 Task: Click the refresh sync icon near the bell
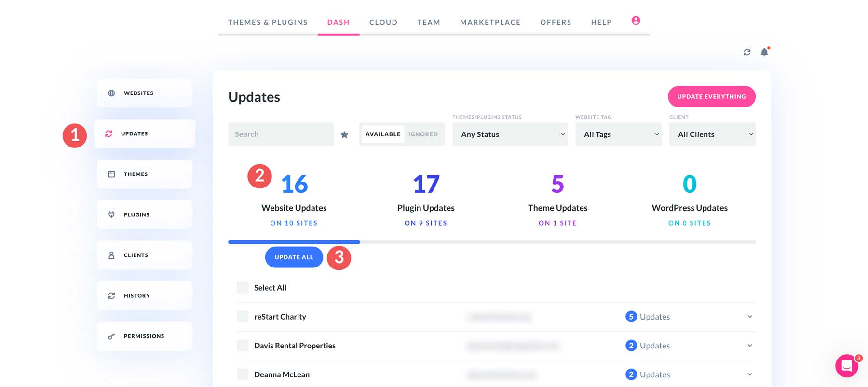pyautogui.click(x=747, y=52)
